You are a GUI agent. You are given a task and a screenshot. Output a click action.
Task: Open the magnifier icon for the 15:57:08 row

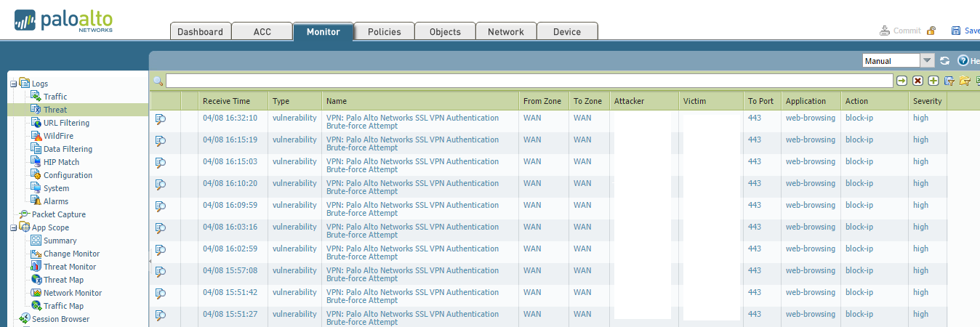pyautogui.click(x=161, y=271)
